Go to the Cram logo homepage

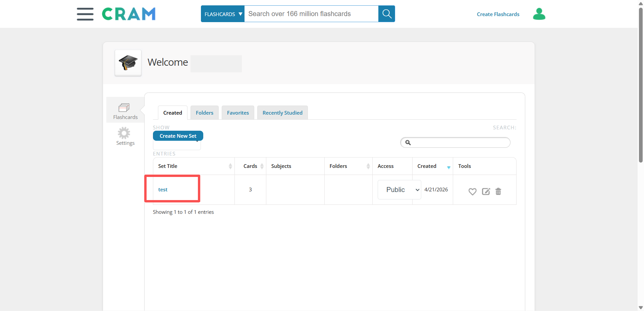(x=129, y=14)
